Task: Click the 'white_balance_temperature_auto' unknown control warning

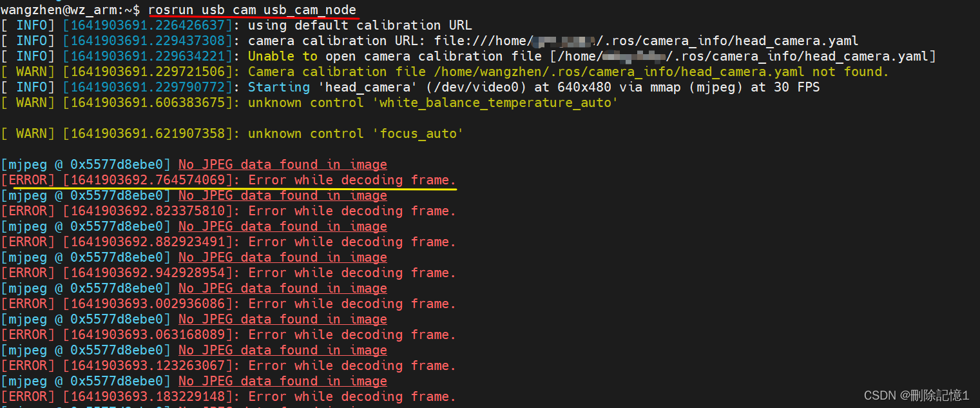Action: tap(310, 102)
